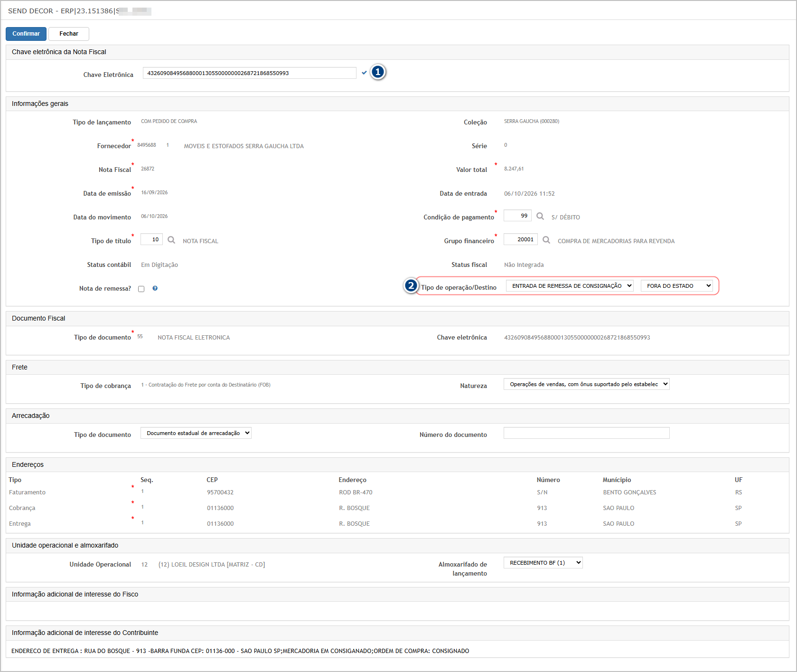Click the Unidade Operacional LOEIL DESIGN LTDA text
This screenshot has height=672, width=797.
tap(212, 565)
